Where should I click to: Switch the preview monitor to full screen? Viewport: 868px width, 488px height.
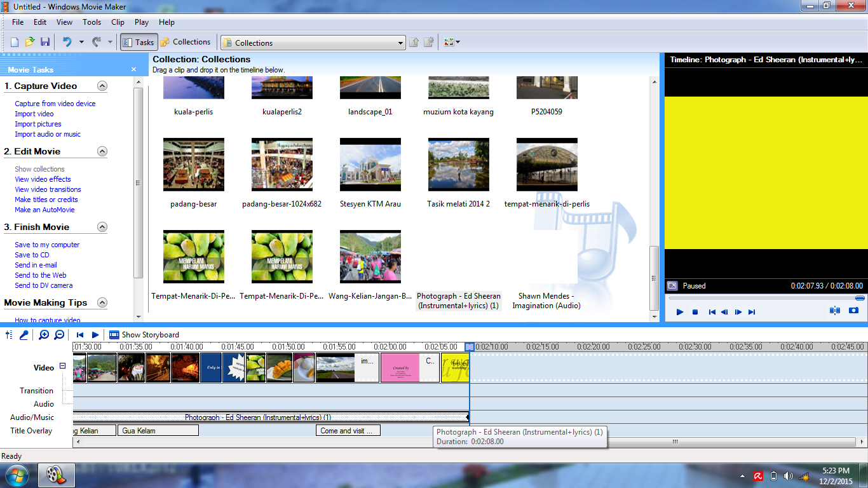(x=672, y=286)
